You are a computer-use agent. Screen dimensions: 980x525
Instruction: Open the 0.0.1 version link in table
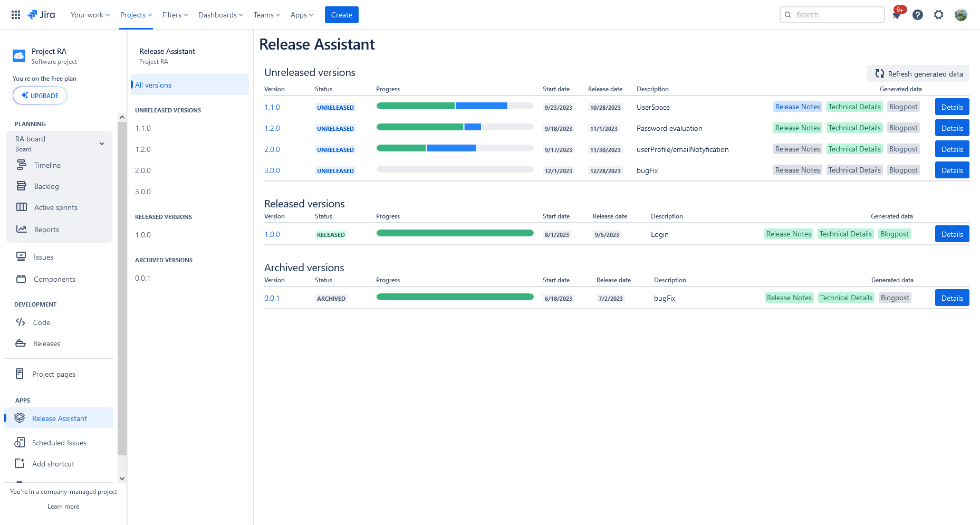(272, 298)
